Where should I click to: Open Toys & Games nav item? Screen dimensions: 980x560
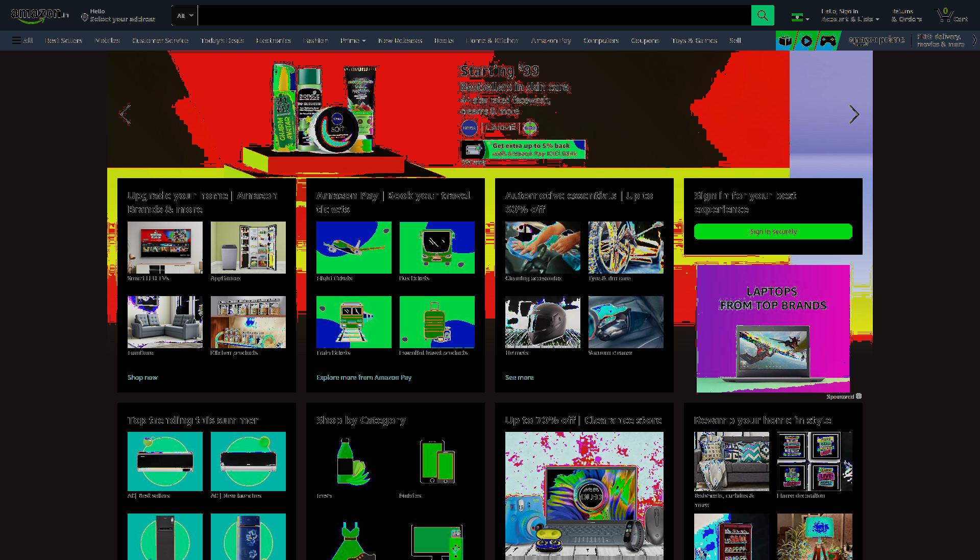point(694,40)
